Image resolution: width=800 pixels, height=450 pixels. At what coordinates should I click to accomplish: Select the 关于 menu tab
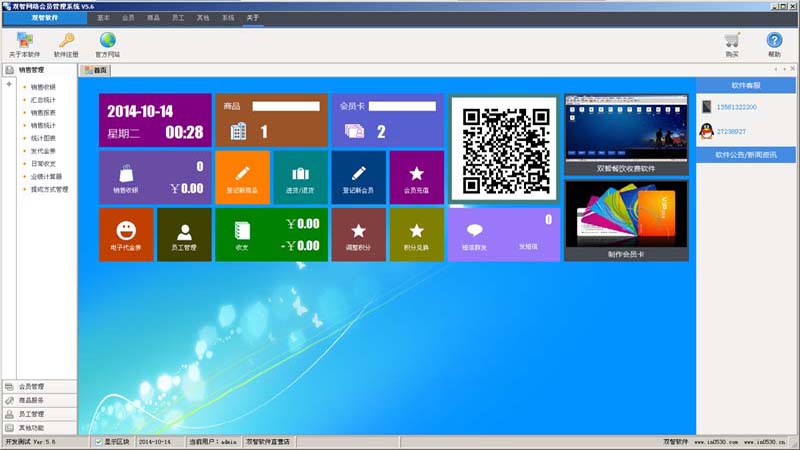(253, 18)
